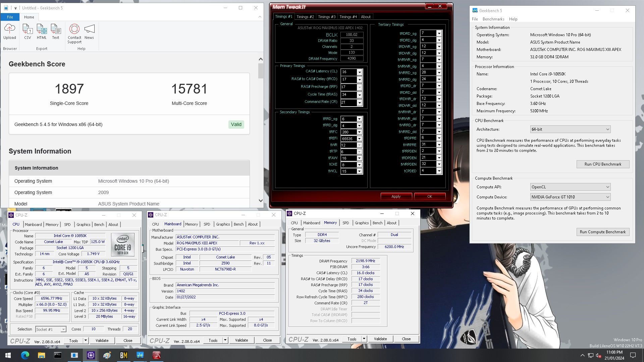Export results as CSV
Screen dimensions: 644x362
click(x=28, y=32)
